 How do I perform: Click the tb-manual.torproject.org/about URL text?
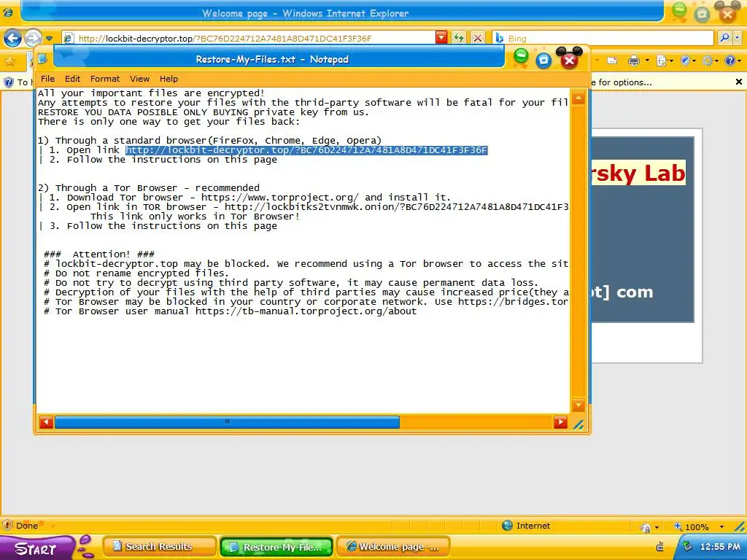306,311
